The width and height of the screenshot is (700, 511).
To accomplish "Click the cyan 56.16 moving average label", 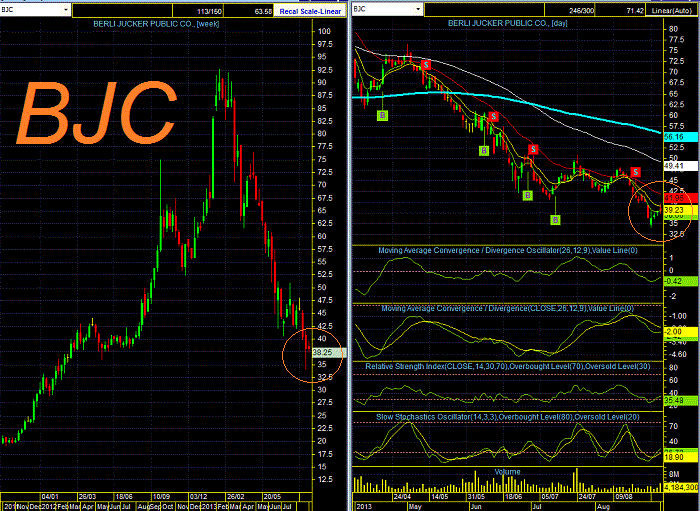I will pyautogui.click(x=680, y=137).
